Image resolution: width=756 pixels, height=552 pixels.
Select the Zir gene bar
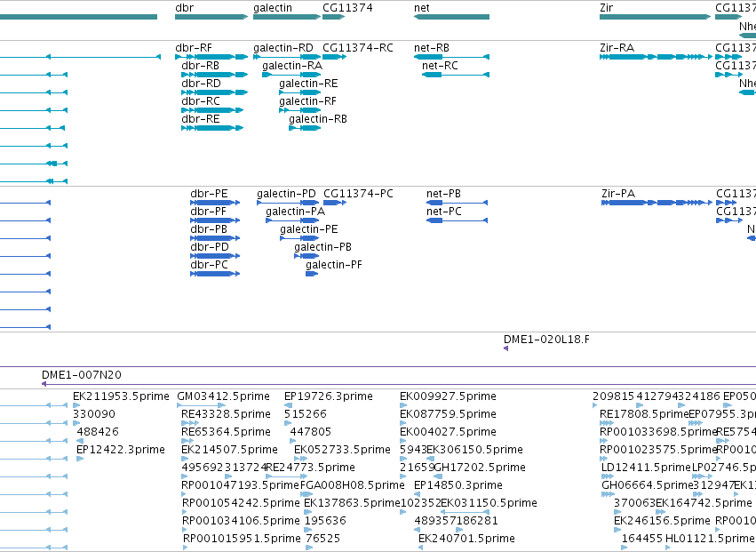pos(656,17)
